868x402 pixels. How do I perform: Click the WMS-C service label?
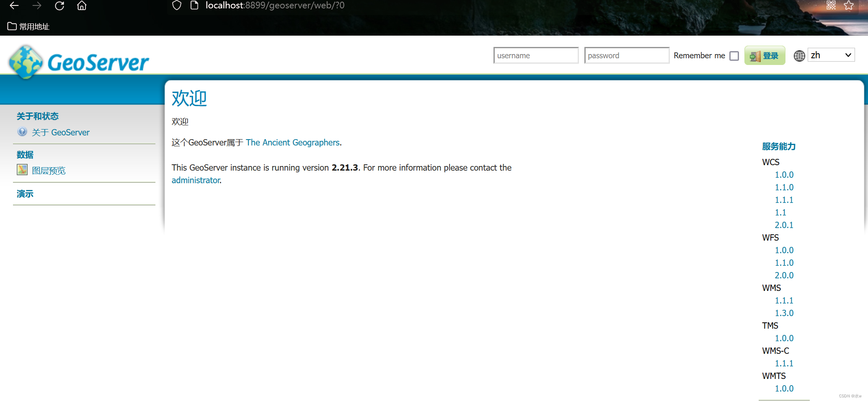click(x=775, y=351)
